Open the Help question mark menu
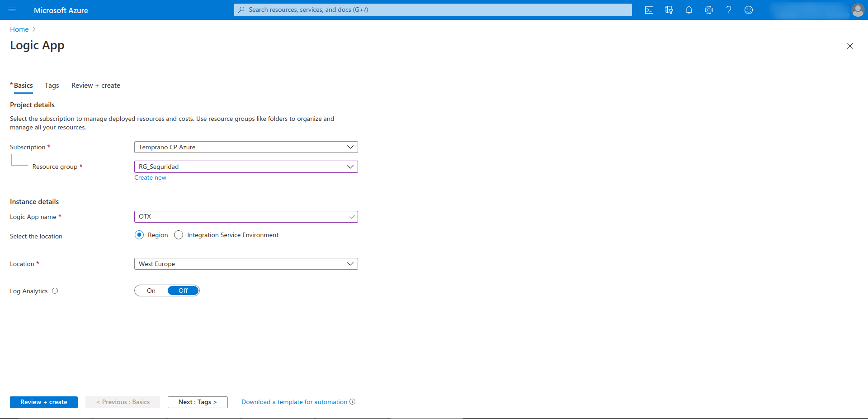 (729, 10)
